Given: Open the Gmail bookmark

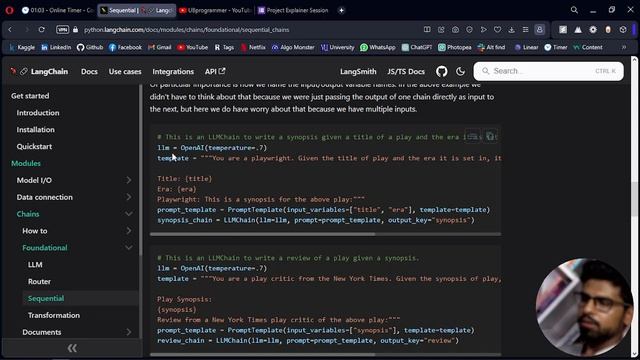Looking at the screenshot, I should tap(160, 47).
